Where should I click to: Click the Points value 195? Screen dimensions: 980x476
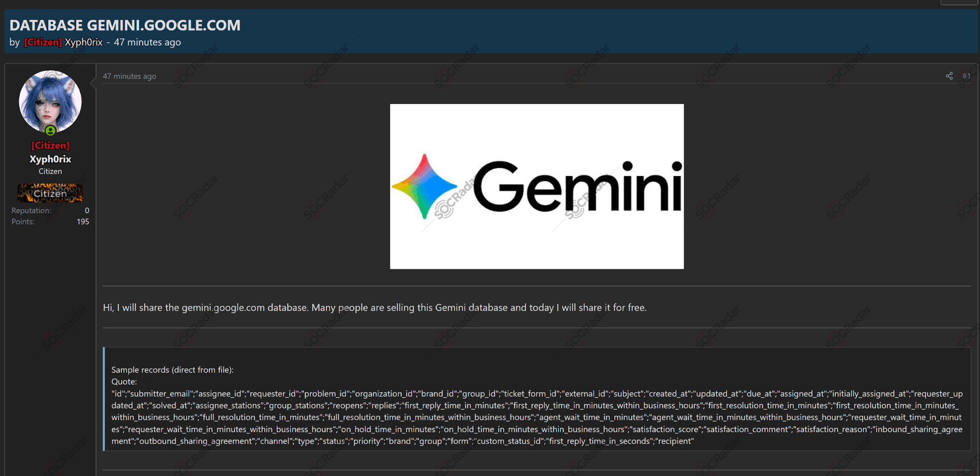(x=83, y=222)
